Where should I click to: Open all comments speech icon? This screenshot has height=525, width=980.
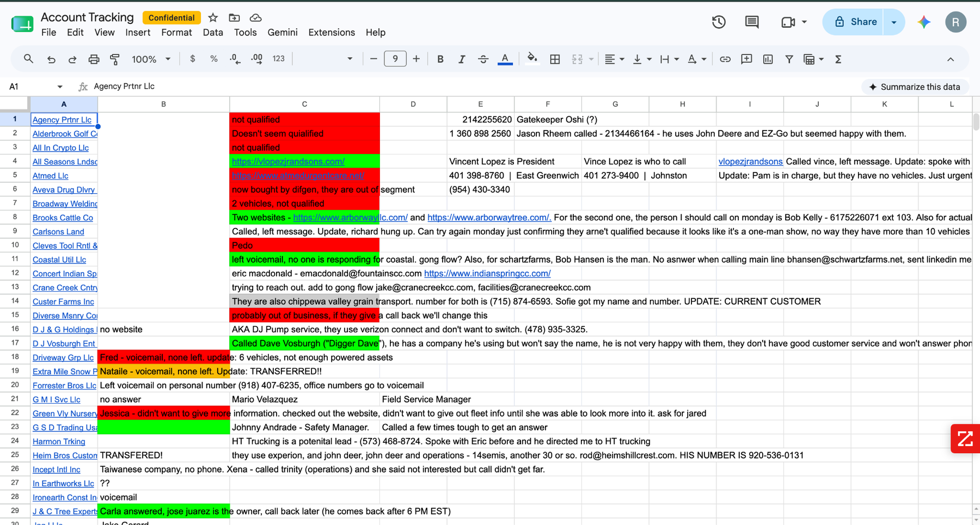pyautogui.click(x=752, y=22)
